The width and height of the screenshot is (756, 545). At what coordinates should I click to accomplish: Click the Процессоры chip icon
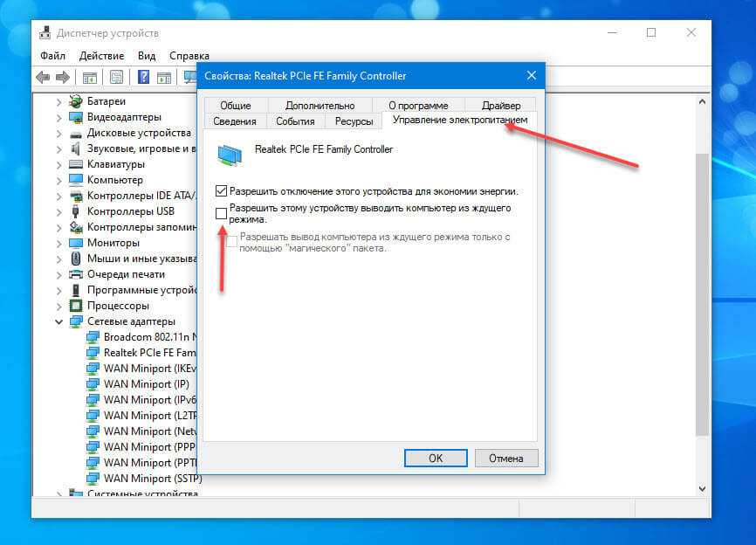[x=76, y=306]
